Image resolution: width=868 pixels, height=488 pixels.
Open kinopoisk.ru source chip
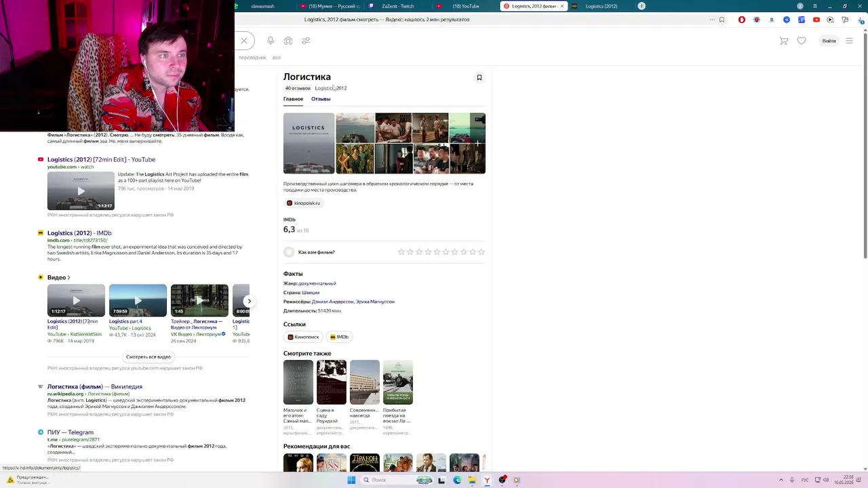pyautogui.click(x=303, y=203)
